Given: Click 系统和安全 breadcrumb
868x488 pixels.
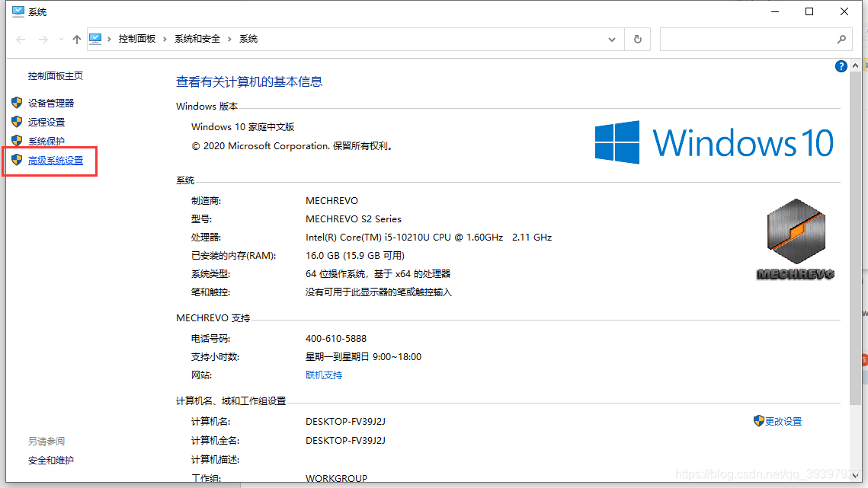Looking at the screenshot, I should [x=197, y=39].
